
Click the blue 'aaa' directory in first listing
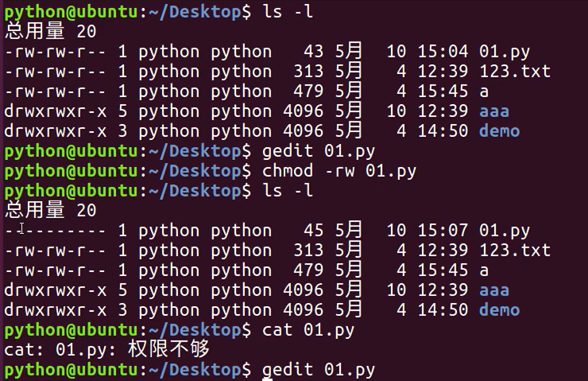tap(494, 111)
